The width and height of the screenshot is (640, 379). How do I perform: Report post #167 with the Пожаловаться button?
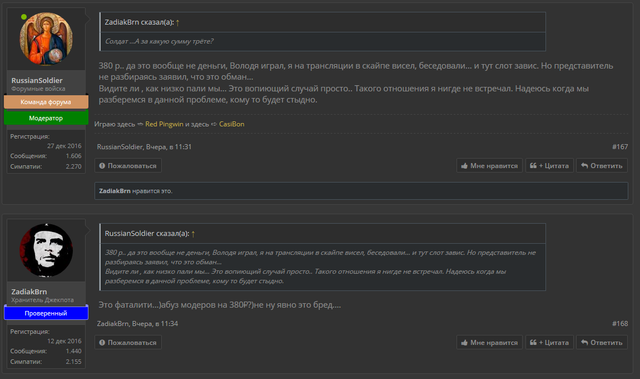(x=128, y=166)
